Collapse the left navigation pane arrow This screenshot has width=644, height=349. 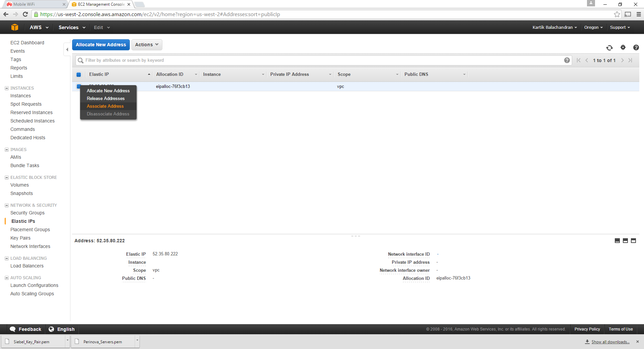click(x=67, y=49)
